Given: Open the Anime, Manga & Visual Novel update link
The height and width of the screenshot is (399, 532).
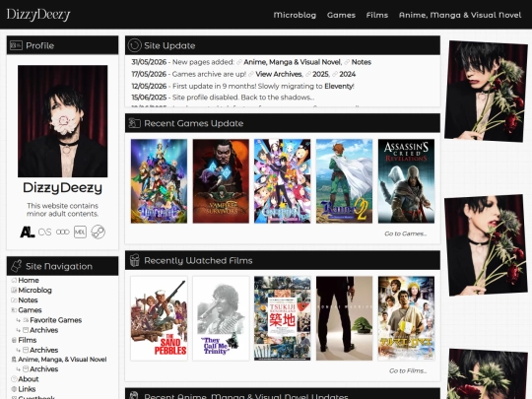Looking at the screenshot, I should pos(293,62).
